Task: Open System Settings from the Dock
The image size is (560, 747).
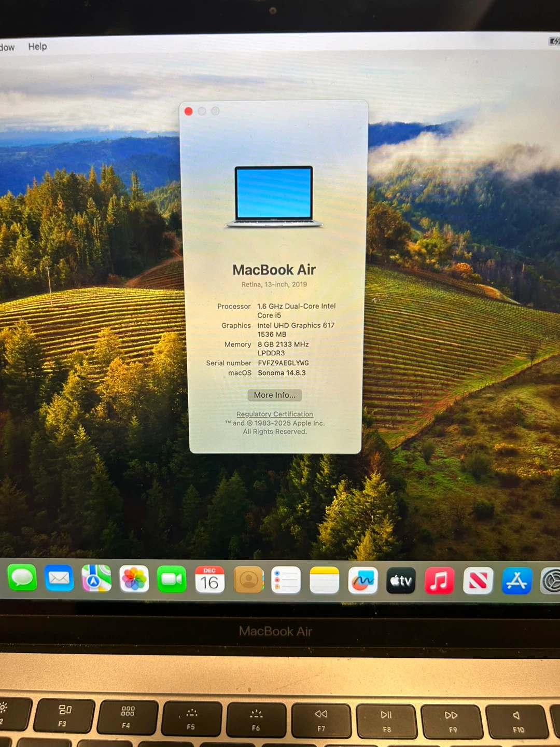Action: (551, 581)
